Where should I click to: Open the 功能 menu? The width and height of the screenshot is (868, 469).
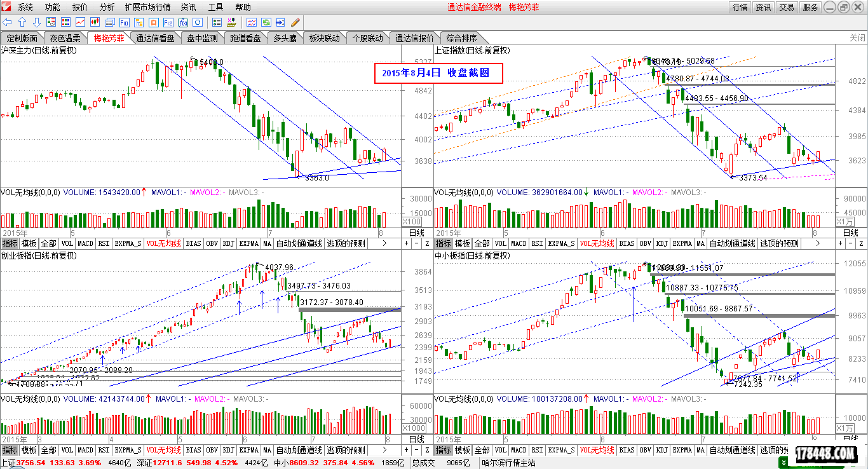click(53, 7)
